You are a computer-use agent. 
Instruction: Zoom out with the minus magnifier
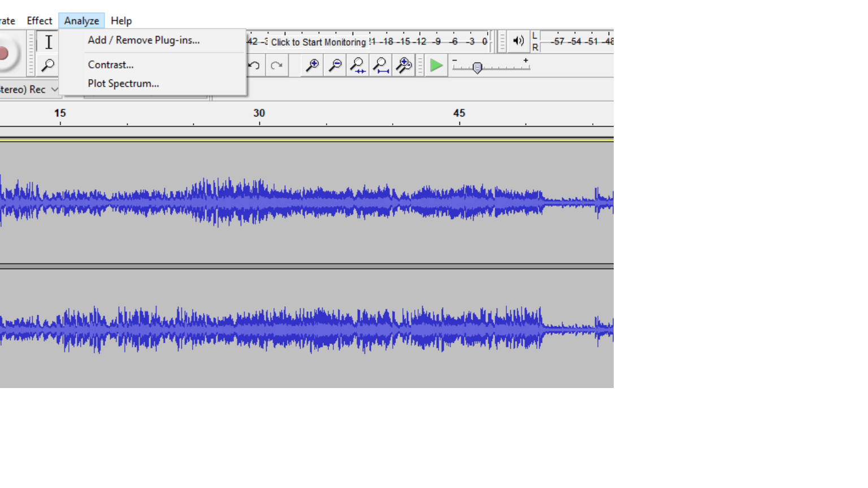(x=335, y=66)
